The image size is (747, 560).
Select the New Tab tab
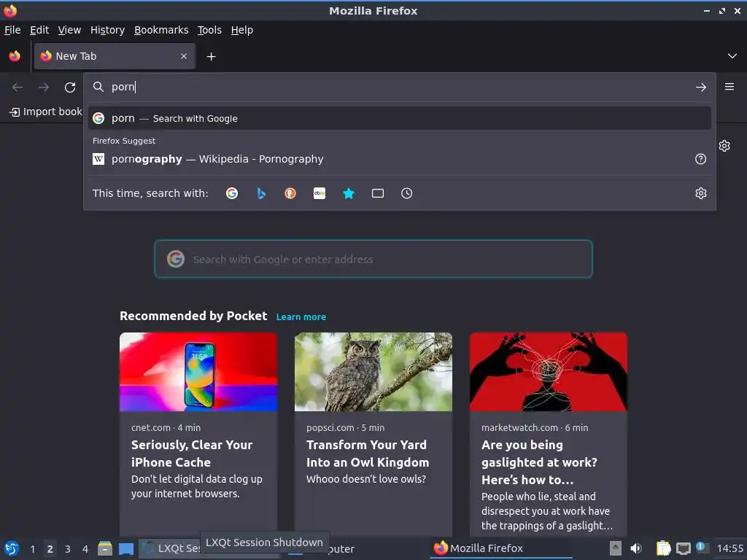point(115,56)
